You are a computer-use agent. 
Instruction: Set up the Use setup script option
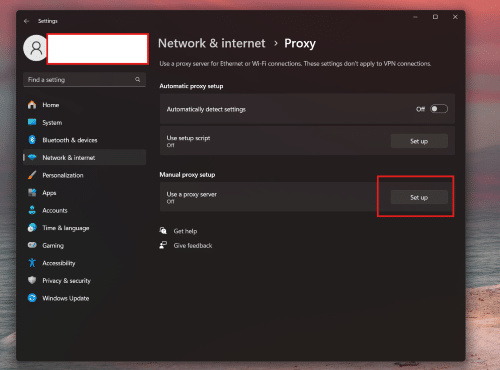419,141
